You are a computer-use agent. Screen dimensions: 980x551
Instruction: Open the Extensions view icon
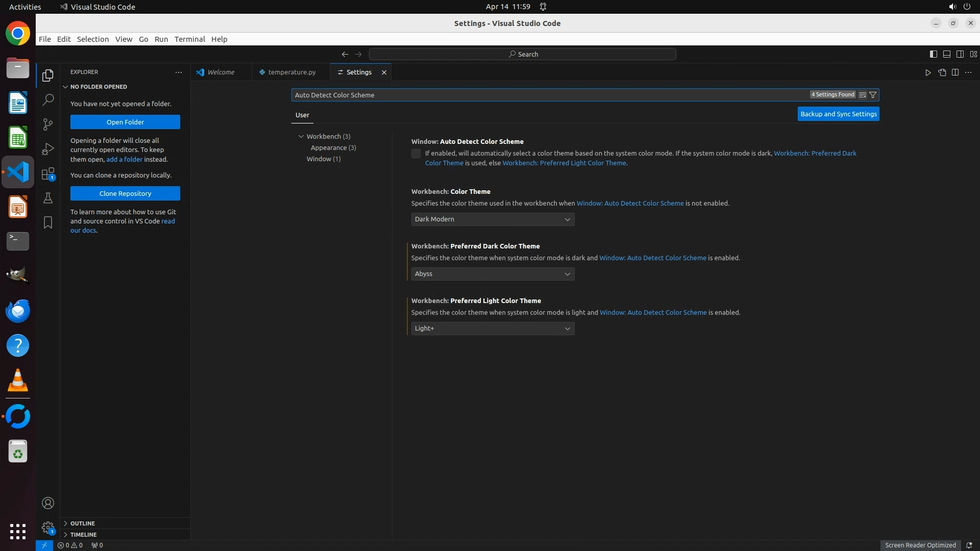pos(48,174)
